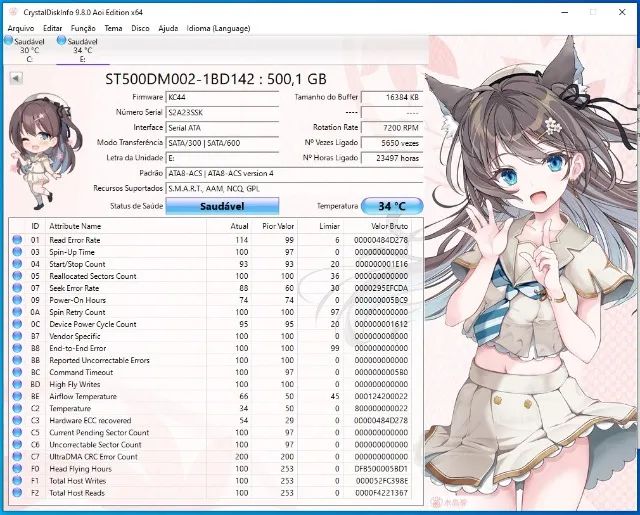Screen dimensions: 640x515
Task: Click the Atual column header
Action: [x=229, y=226]
